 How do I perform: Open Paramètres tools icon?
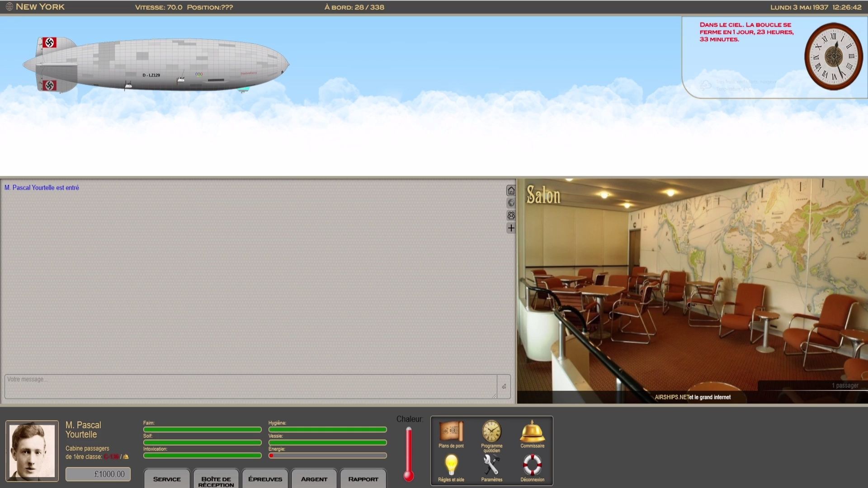click(x=491, y=465)
